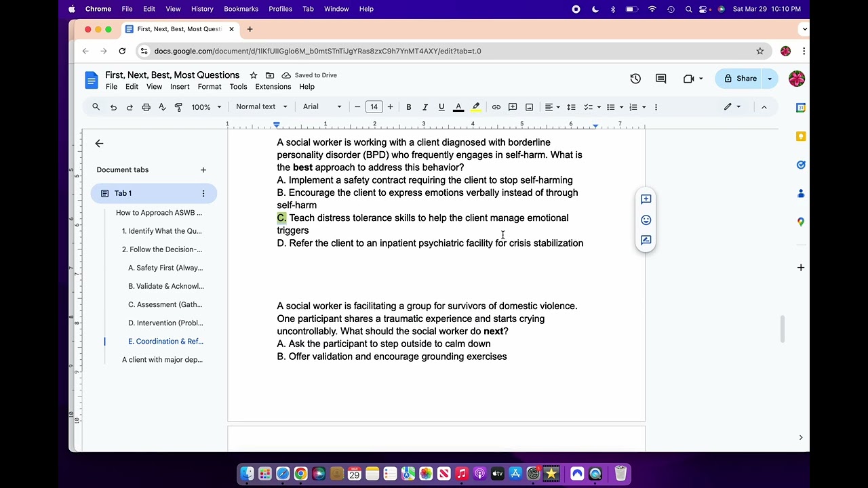Move document to folder icon
Screen dimensions: 868x488
point(270,75)
